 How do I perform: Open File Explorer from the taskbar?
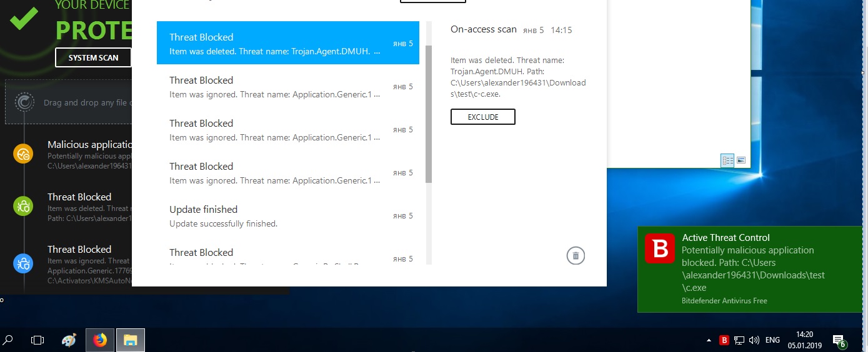(x=130, y=340)
